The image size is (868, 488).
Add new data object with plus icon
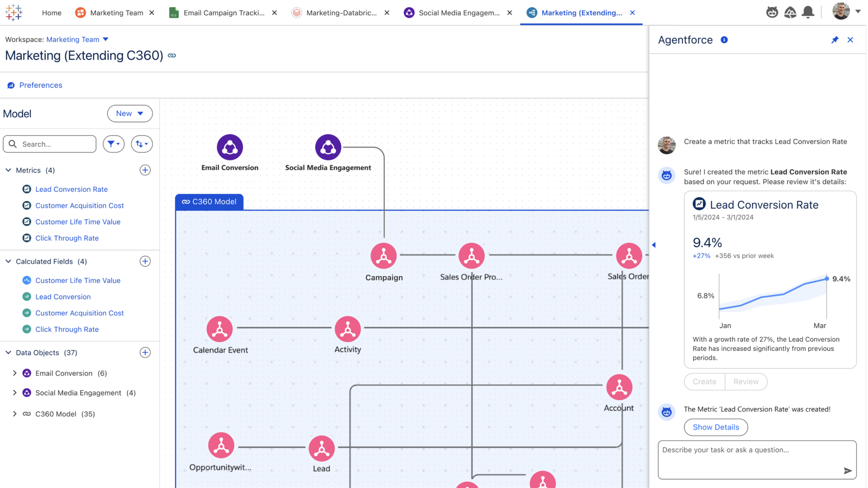[x=145, y=353]
